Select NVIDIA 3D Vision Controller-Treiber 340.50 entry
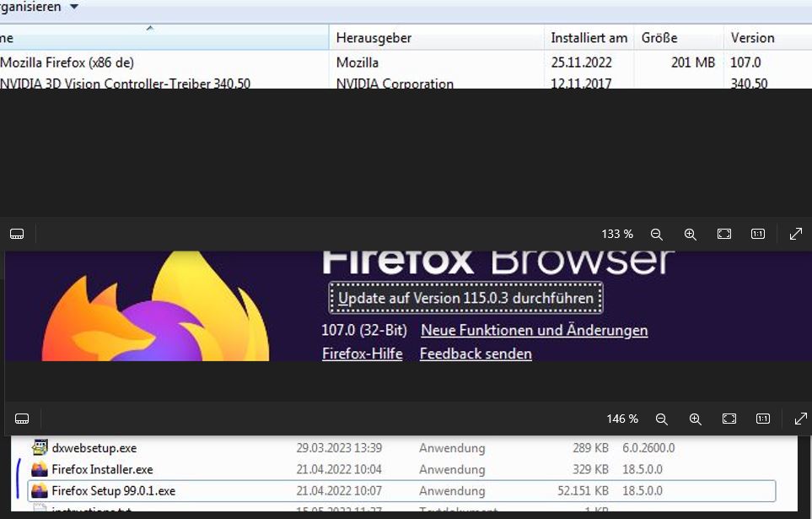This screenshot has height=519, width=812. pos(126,83)
